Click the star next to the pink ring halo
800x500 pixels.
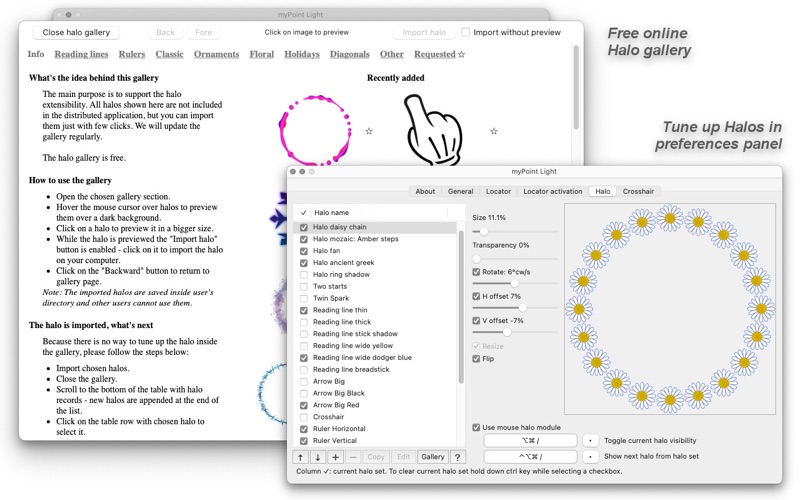click(369, 132)
